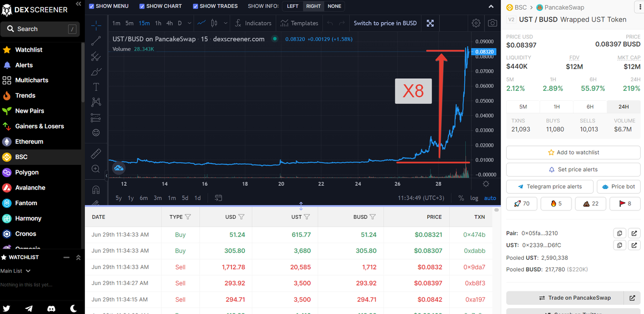Set show info to LEFT

pos(292,6)
